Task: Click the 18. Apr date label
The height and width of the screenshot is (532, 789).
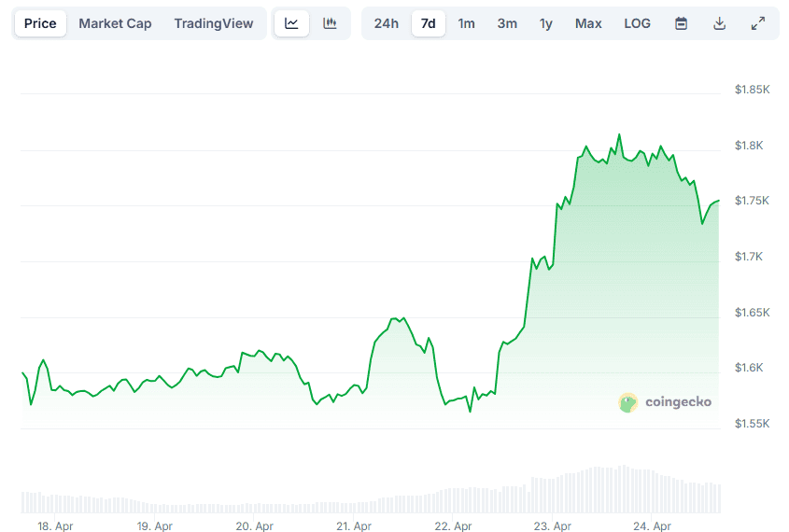Action: (55, 526)
